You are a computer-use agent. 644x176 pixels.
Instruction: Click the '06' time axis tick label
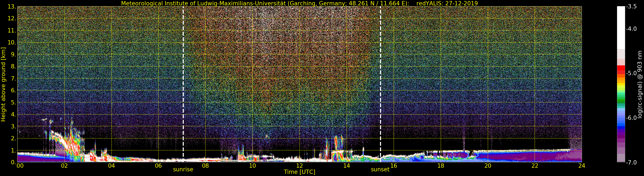pos(159,166)
